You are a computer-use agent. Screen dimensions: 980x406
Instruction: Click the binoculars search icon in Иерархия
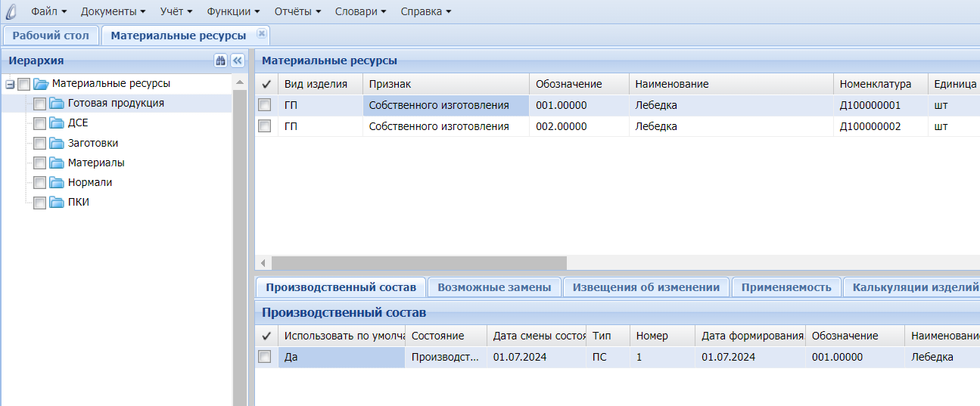coord(221,60)
